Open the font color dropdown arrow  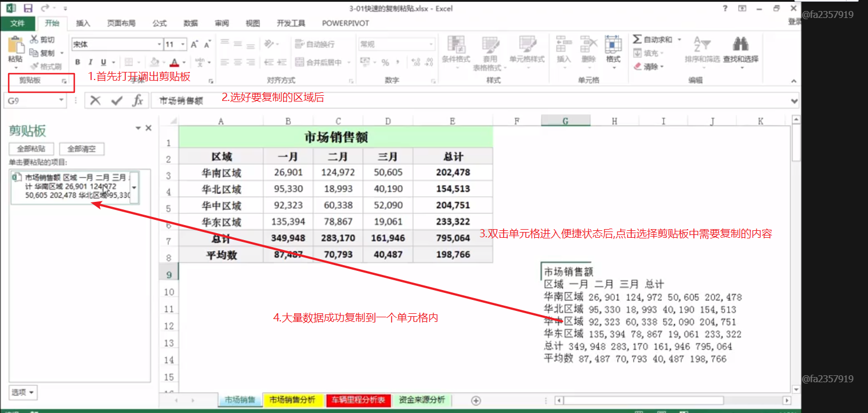pos(185,63)
